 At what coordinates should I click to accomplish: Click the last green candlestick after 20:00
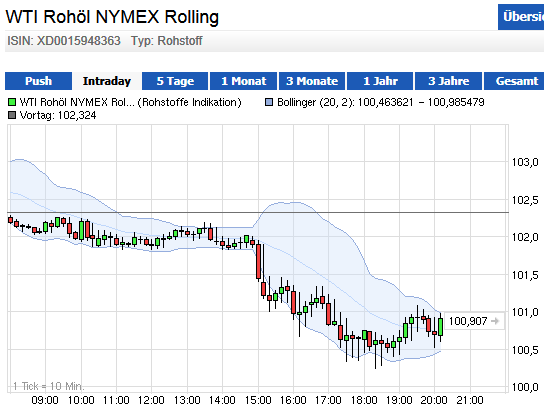click(x=441, y=327)
